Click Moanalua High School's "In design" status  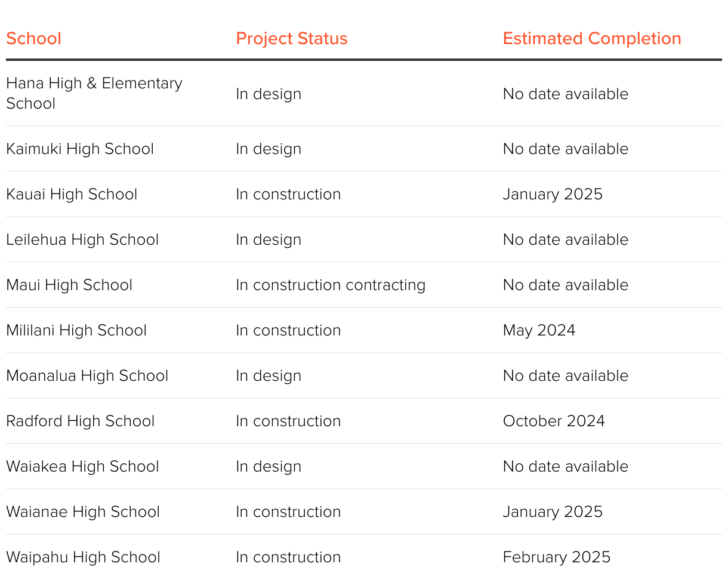tap(269, 375)
